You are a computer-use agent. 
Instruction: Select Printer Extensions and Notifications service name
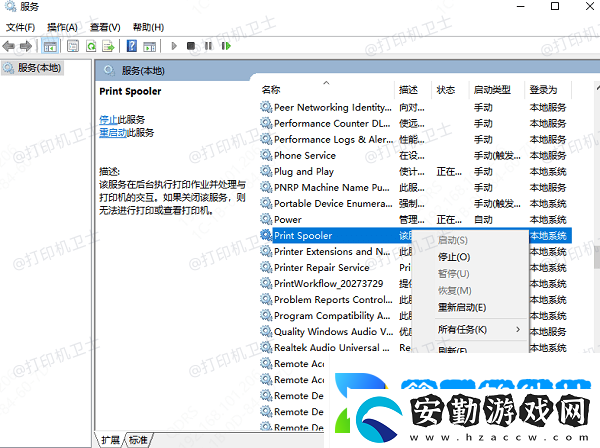click(x=332, y=251)
